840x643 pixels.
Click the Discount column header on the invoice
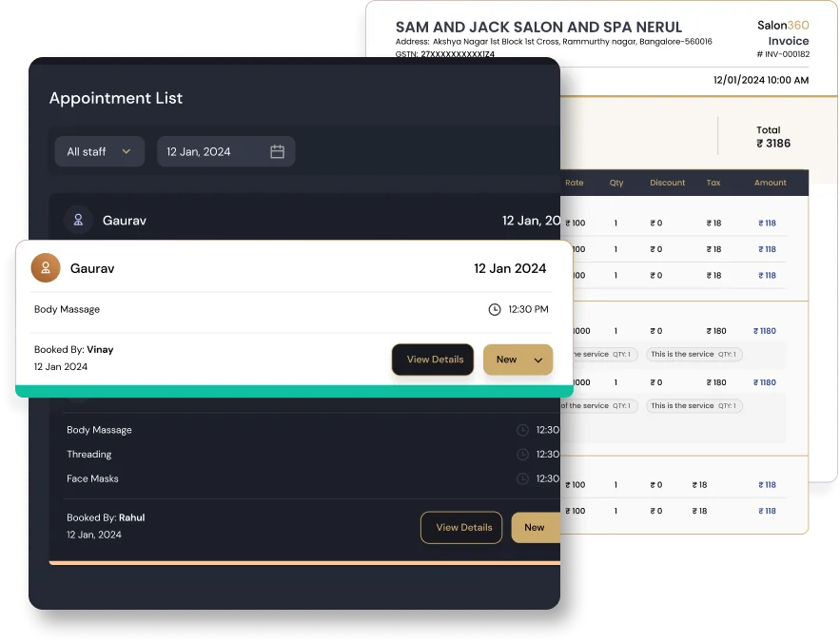point(667,183)
